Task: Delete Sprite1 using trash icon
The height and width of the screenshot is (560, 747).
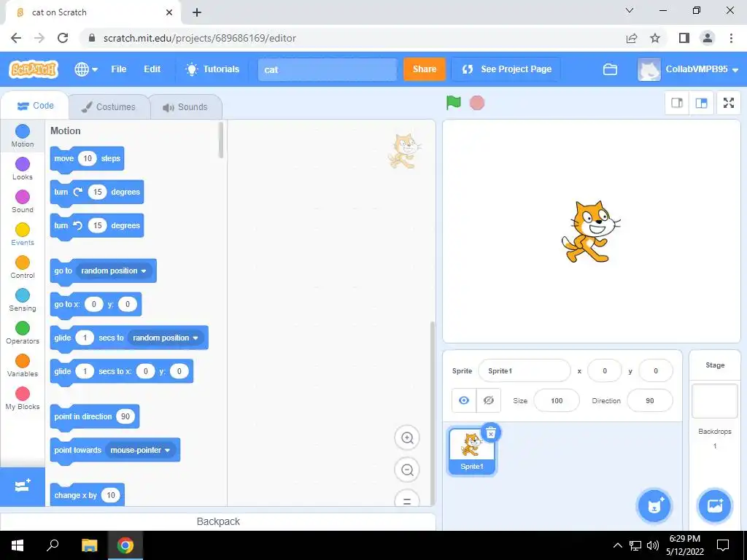Action: [x=491, y=433]
